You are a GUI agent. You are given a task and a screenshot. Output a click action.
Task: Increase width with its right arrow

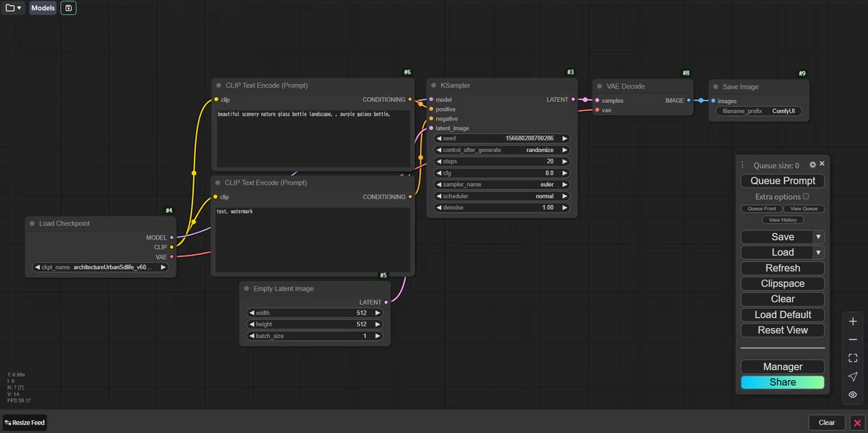point(378,313)
